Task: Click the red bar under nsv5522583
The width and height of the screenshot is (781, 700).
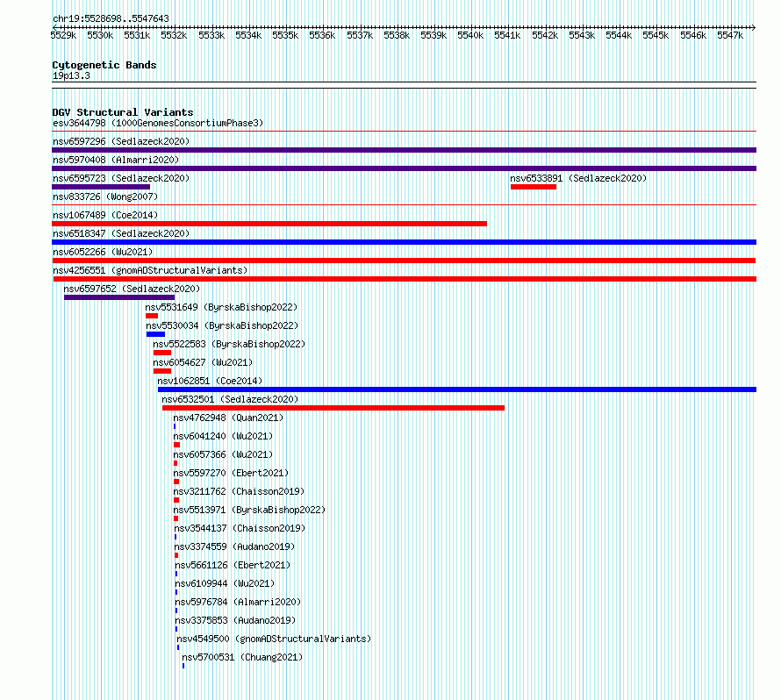Action: click(x=161, y=353)
